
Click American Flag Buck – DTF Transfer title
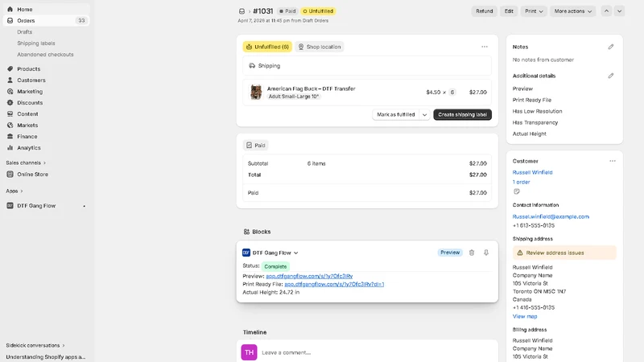[312, 88]
